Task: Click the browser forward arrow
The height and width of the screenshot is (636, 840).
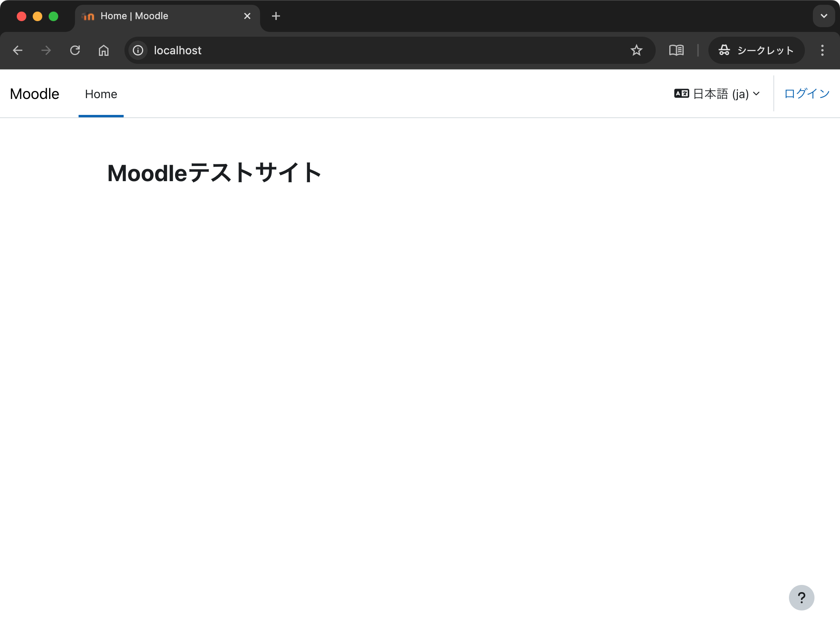Action: (x=46, y=50)
